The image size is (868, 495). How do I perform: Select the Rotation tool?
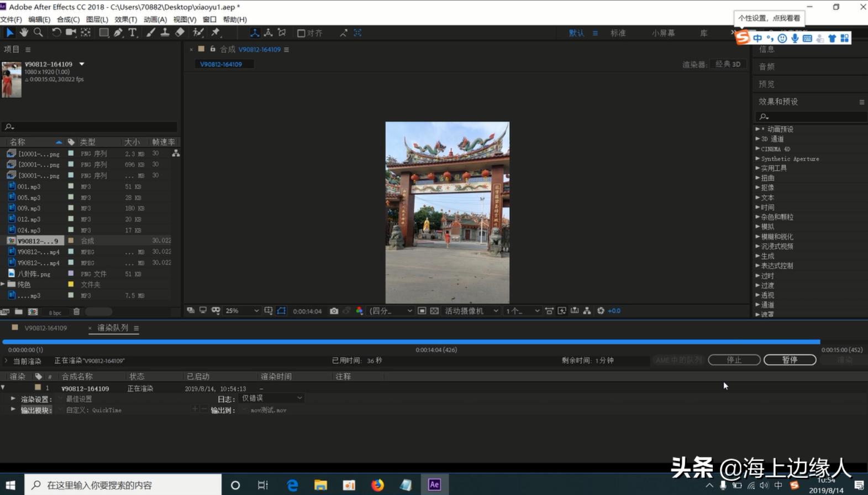56,33
